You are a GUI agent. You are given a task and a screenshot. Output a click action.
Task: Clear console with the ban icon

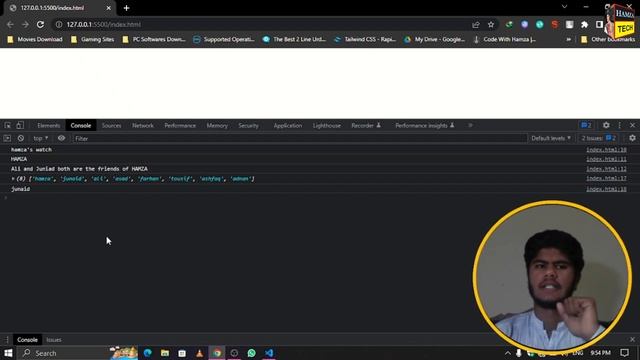[21, 138]
